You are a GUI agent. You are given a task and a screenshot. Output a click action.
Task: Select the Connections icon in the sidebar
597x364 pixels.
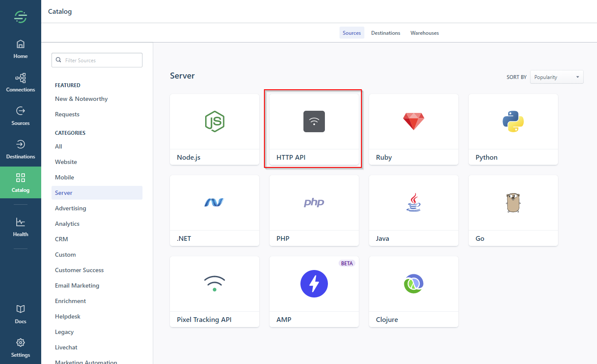(x=20, y=82)
